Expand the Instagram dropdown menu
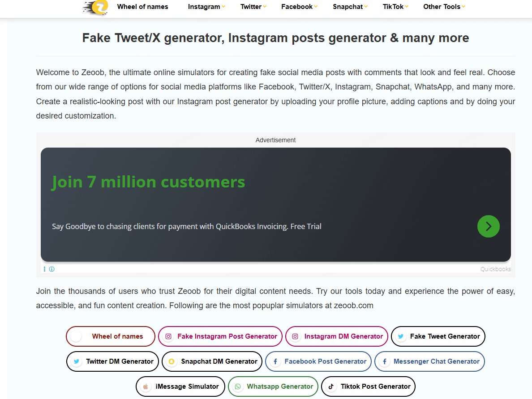532x399 pixels. (x=206, y=7)
